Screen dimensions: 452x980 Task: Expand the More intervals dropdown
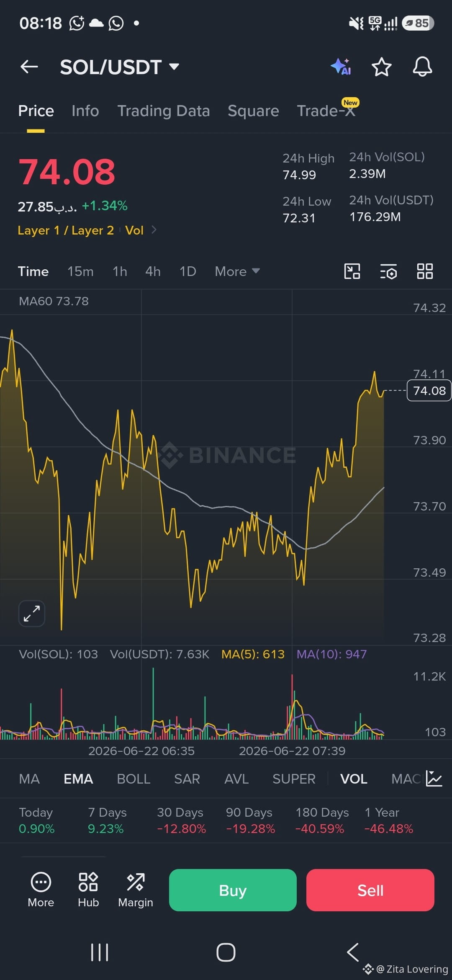[237, 271]
